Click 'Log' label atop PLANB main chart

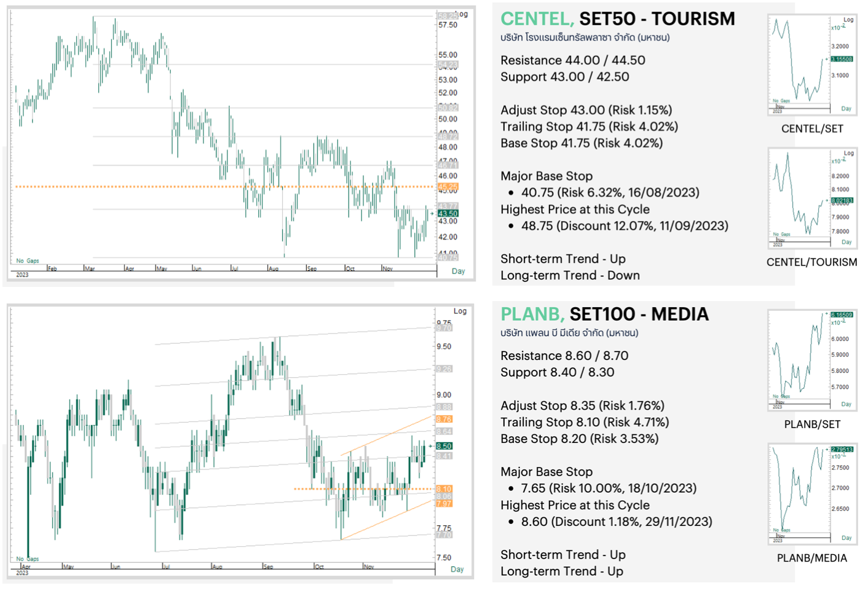(x=460, y=311)
